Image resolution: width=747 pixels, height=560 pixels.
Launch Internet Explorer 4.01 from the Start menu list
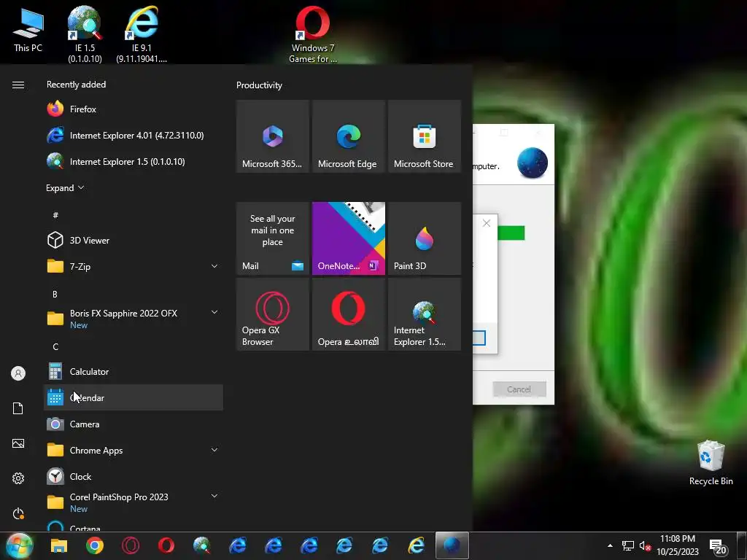(x=133, y=135)
